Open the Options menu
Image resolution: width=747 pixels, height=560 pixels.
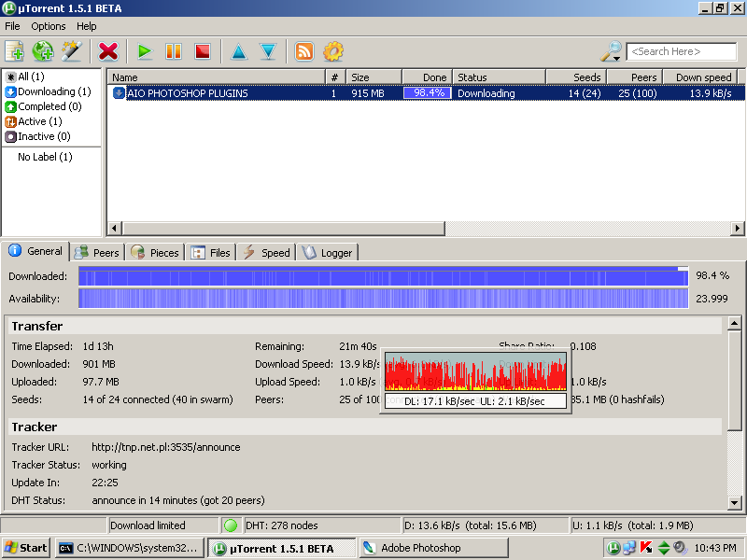49,26
